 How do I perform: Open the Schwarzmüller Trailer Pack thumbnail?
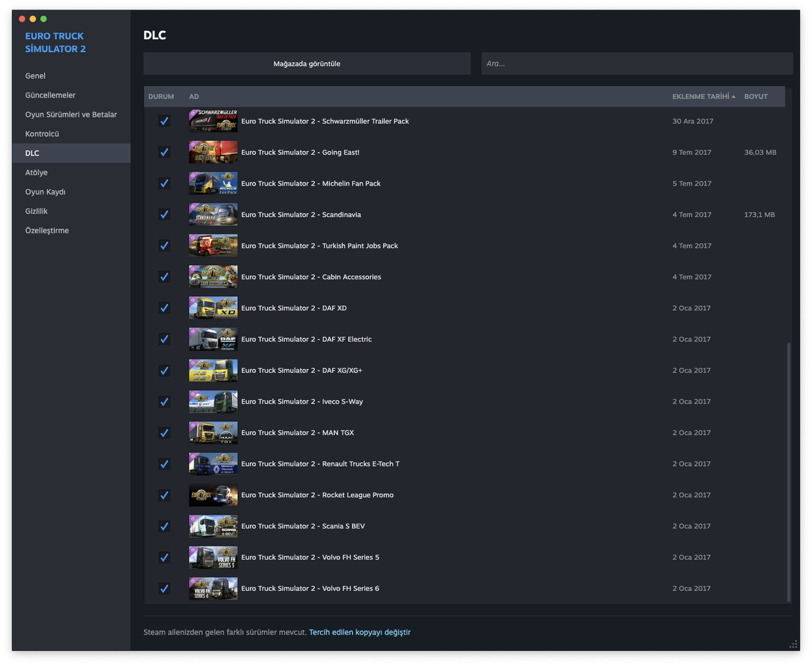[213, 121]
